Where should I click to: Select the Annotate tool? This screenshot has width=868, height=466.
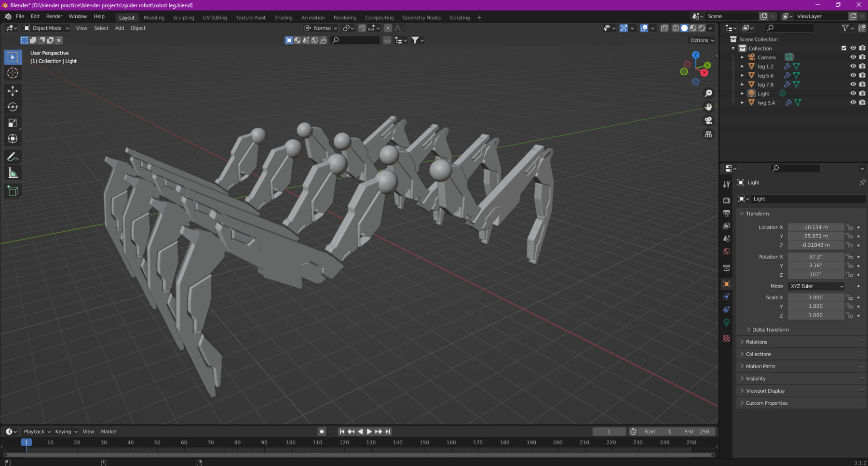[x=13, y=156]
